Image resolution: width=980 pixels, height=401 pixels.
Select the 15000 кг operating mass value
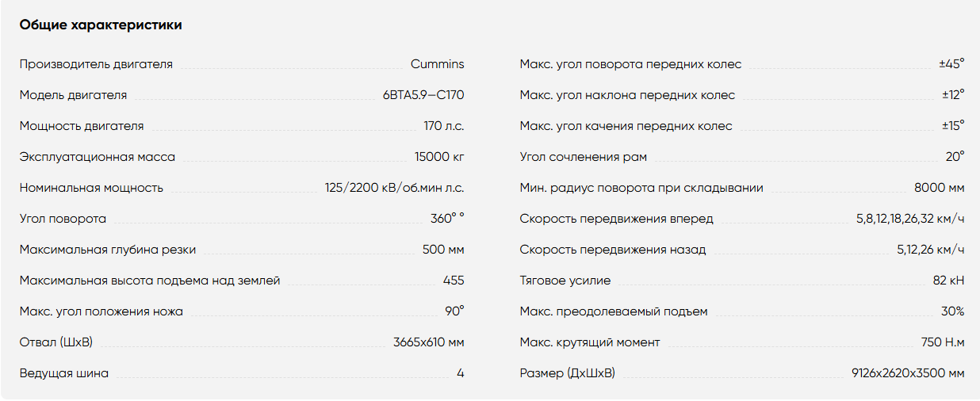click(x=439, y=157)
